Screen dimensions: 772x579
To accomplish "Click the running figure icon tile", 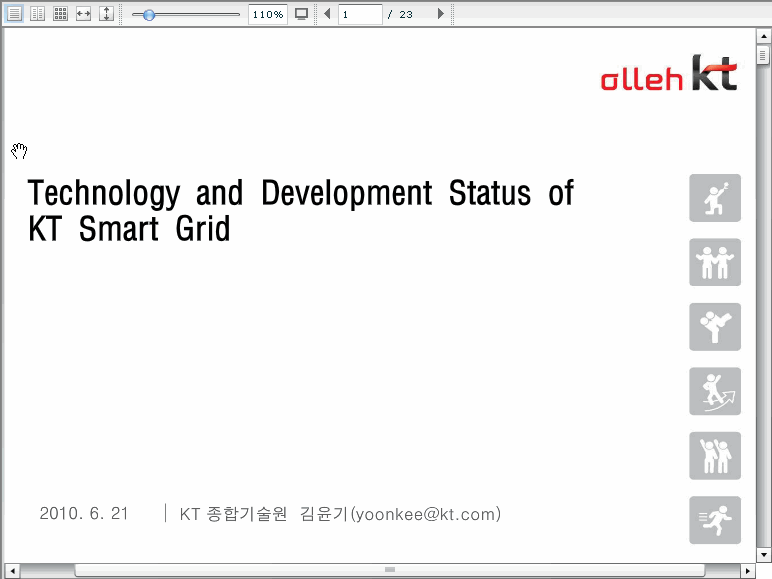I will click(x=715, y=520).
